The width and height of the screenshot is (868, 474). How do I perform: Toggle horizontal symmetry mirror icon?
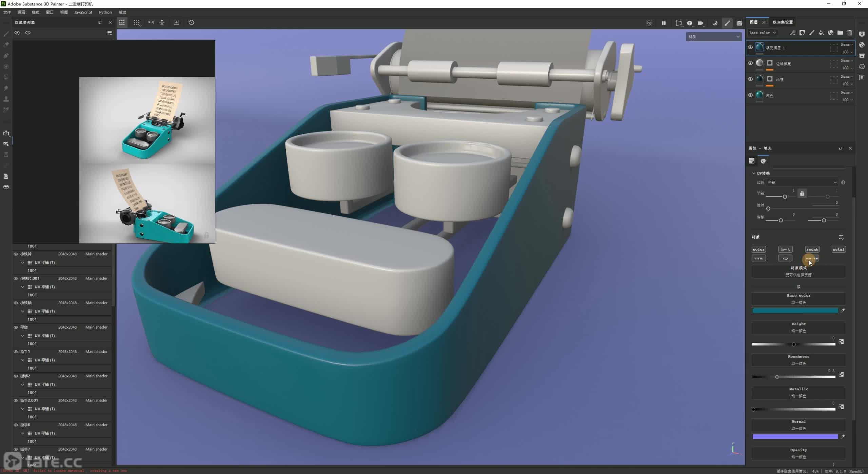pyautogui.click(x=151, y=22)
